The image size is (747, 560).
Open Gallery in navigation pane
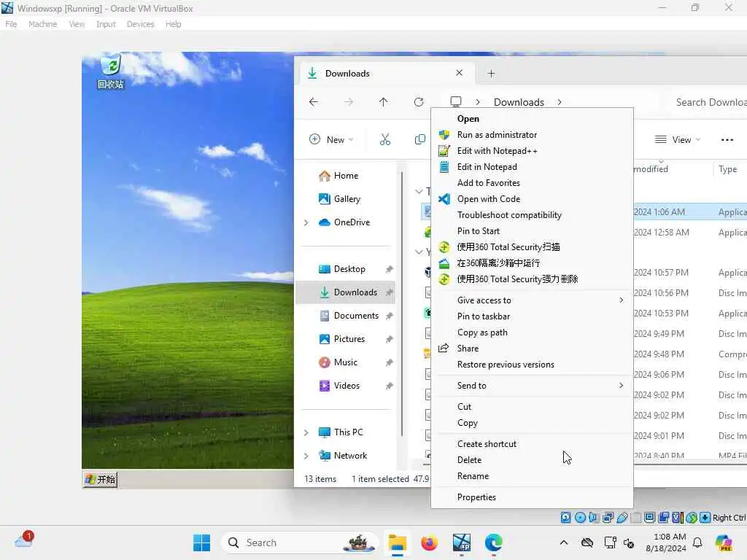pos(347,199)
